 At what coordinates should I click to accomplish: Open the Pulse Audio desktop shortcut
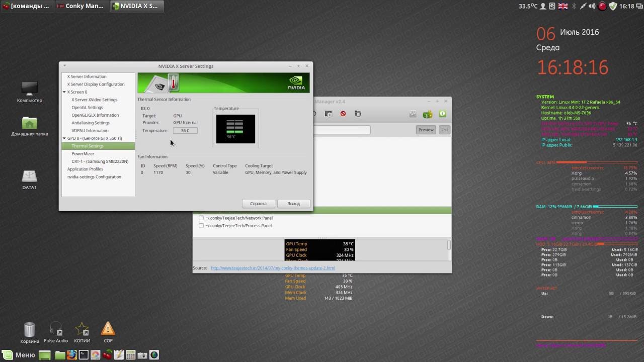coord(56,333)
